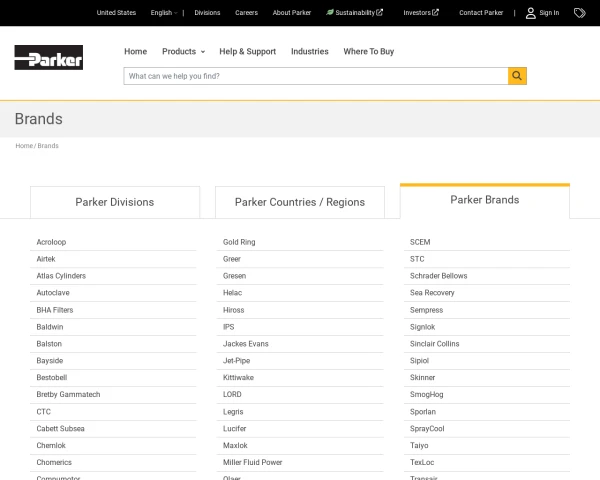Viewport: 600px width, 480px height.
Task: Switch to the Parker Divisions tab
Action: coord(115,202)
